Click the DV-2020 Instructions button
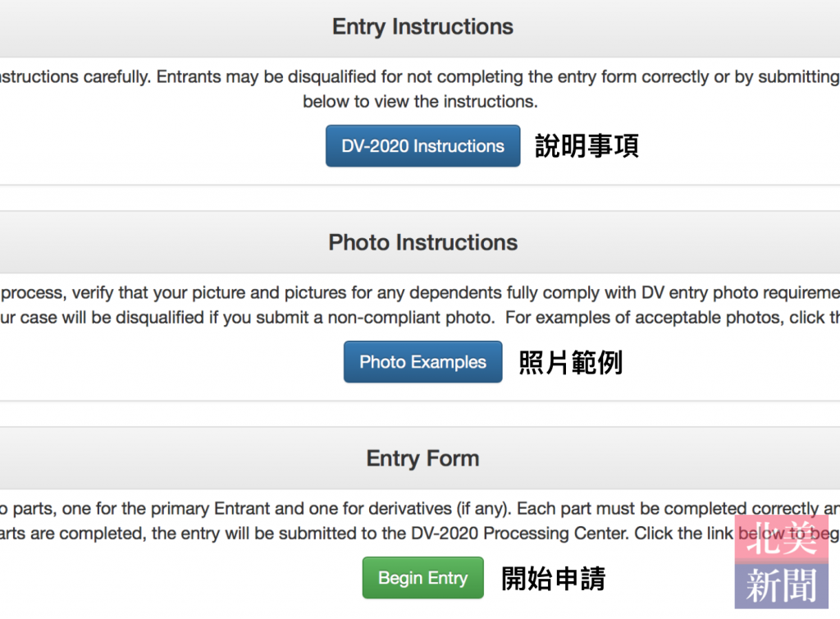The image size is (840, 619). 422,146
